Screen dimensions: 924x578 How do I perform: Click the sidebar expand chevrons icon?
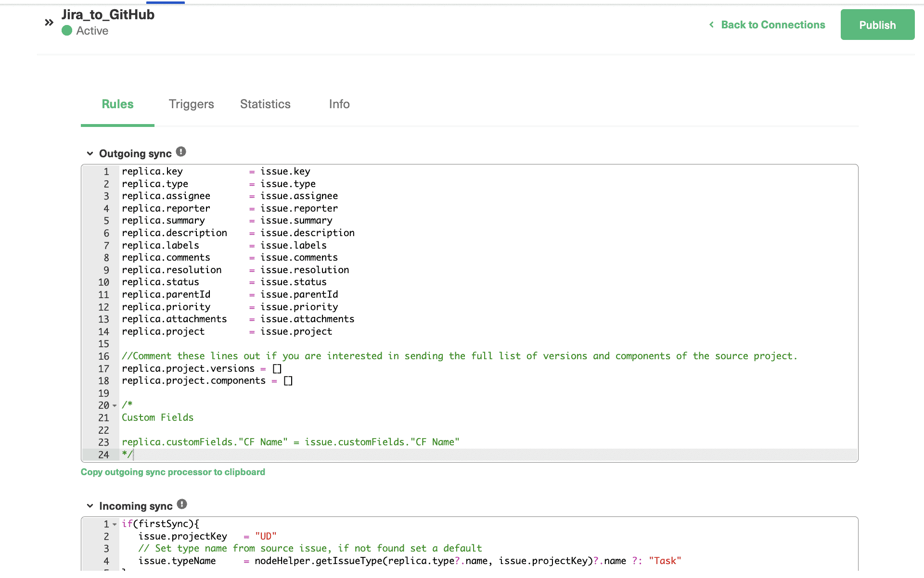coord(48,22)
